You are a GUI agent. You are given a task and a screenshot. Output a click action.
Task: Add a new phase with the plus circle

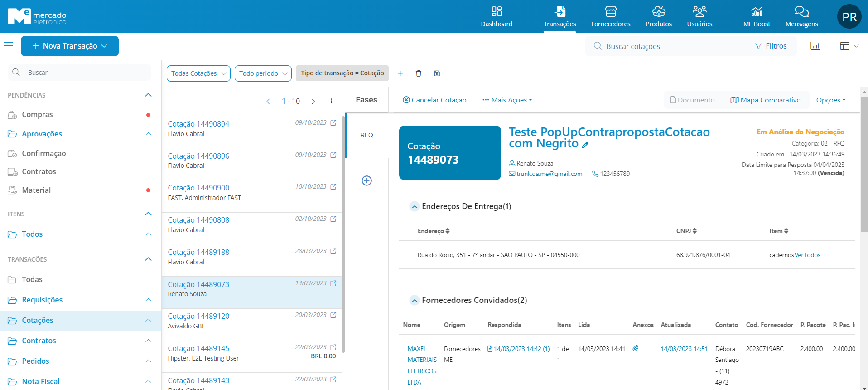point(367,181)
